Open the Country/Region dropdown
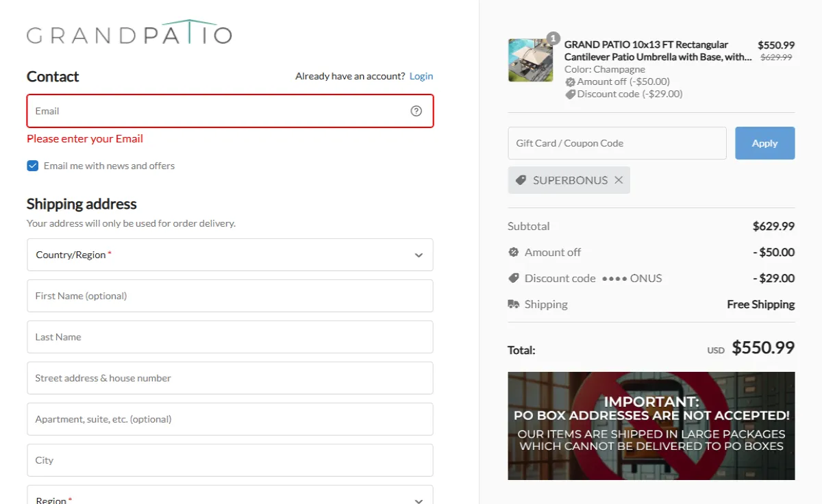 (229, 255)
